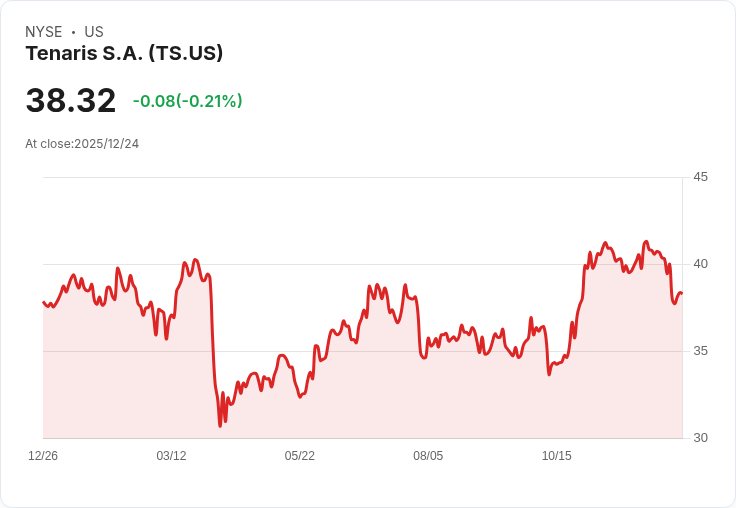The height and width of the screenshot is (508, 736).
Task: Click the rightmost end of the price line
Action: pyautogui.click(x=681, y=293)
